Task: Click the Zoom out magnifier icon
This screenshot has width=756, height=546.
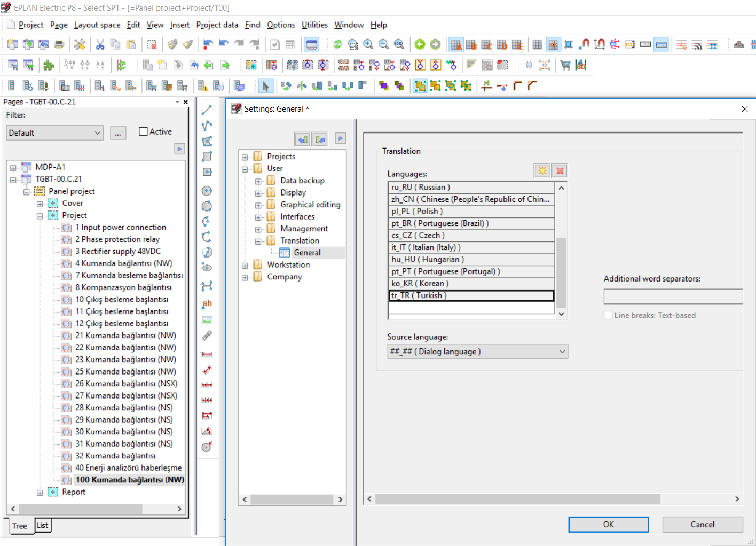Action: pyautogui.click(x=383, y=44)
